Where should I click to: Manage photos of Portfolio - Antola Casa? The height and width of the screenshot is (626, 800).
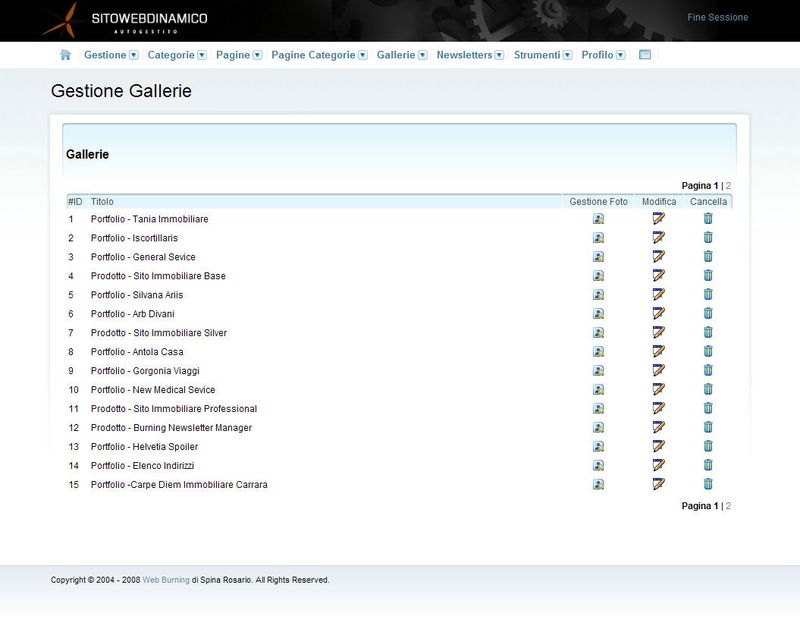(598, 352)
